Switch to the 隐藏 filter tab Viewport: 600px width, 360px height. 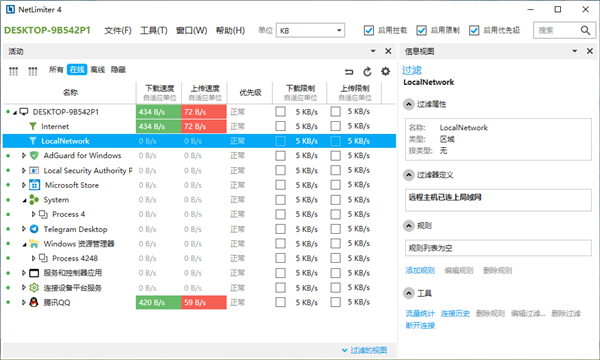[118, 70]
